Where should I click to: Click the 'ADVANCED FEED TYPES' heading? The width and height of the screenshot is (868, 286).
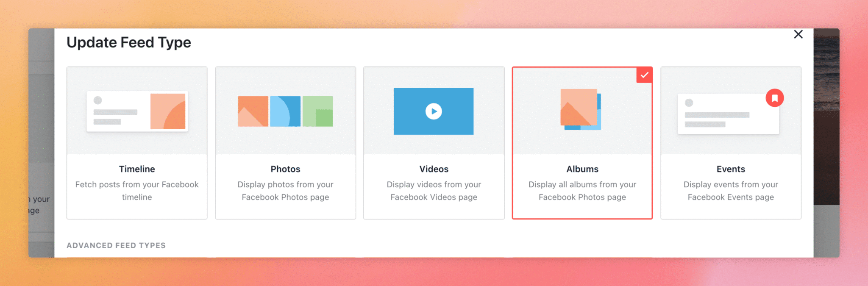click(x=116, y=245)
